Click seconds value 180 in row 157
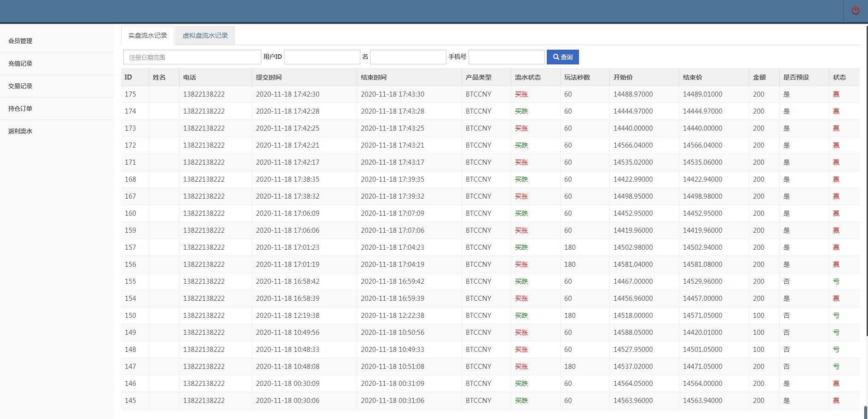This screenshot has width=868, height=419. point(570,247)
